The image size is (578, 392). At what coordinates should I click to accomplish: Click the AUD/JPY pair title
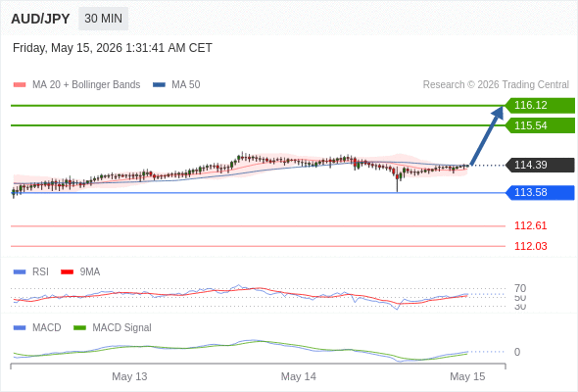click(40, 19)
